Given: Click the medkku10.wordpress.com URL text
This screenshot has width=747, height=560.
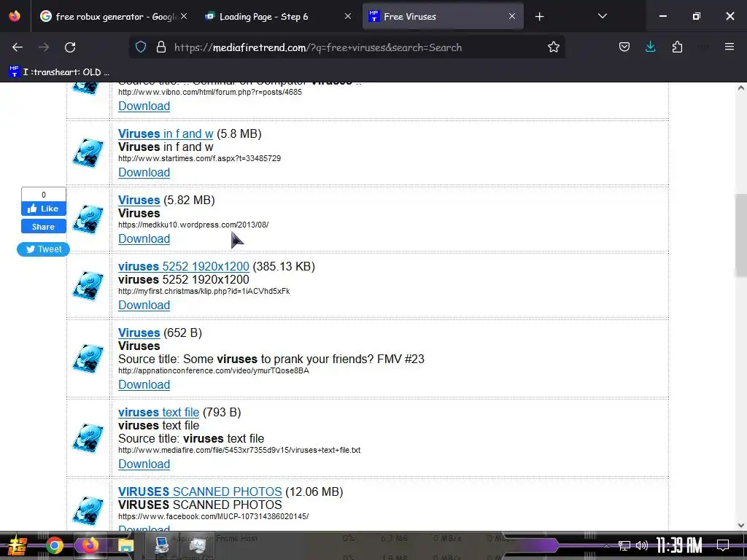Looking at the screenshot, I should point(193,225).
